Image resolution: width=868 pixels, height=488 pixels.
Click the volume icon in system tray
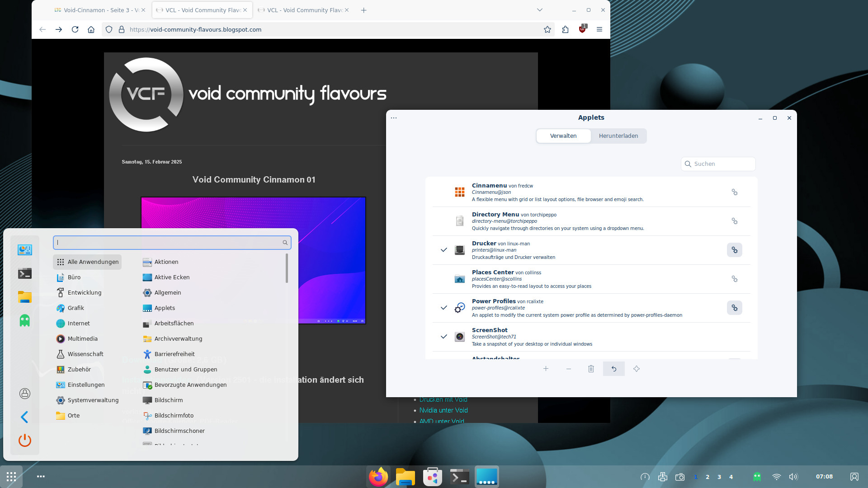pos(793,477)
